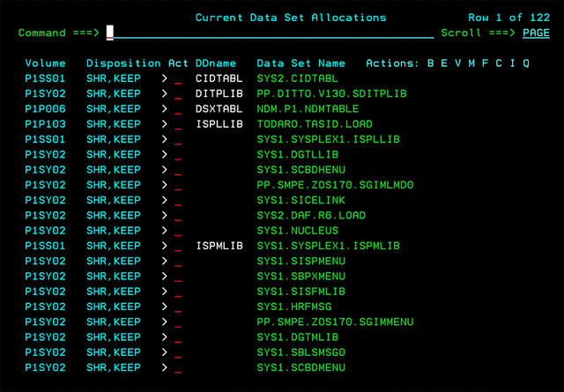Image resolution: width=564 pixels, height=392 pixels.
Task: Click the Act field for SYS1.SISFMLIB
Action: point(178,292)
